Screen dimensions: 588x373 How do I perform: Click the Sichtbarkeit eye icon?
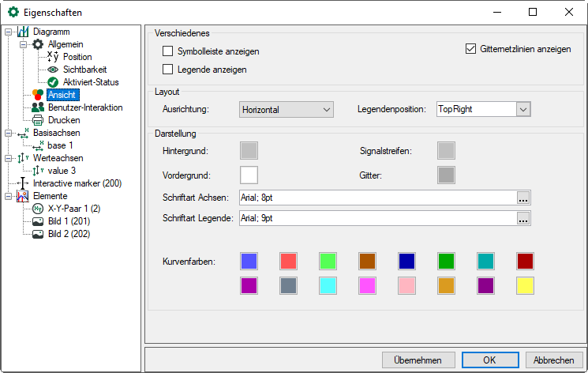pyautogui.click(x=53, y=70)
